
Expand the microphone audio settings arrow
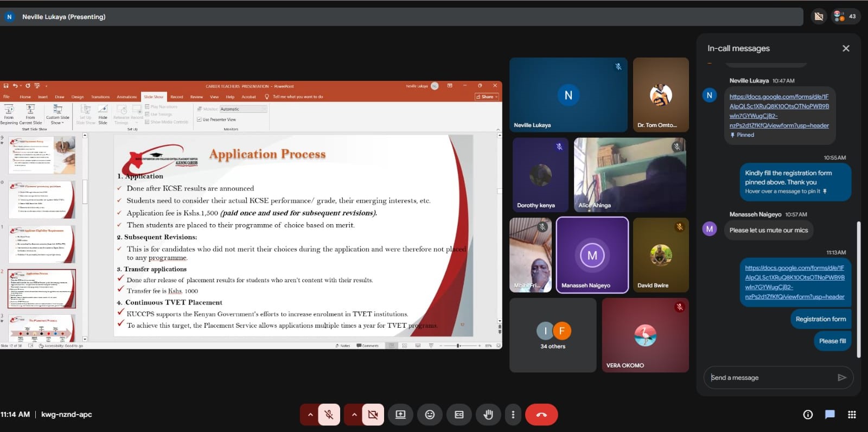pos(310,415)
